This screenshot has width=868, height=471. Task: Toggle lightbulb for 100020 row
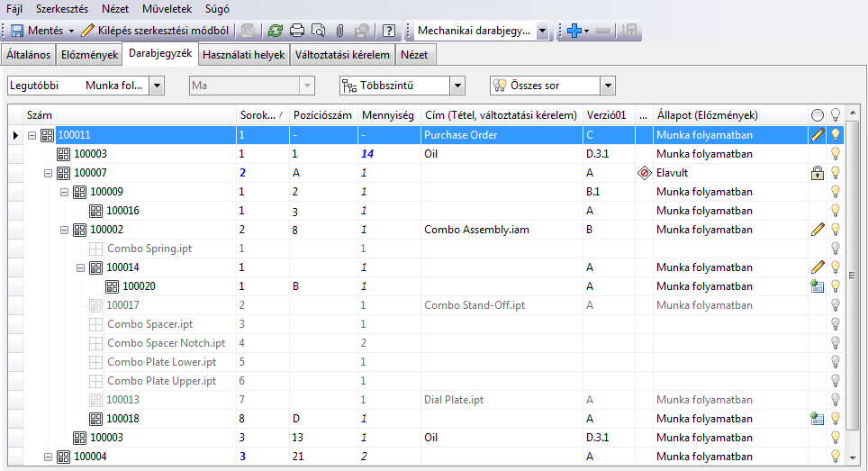[x=836, y=286]
